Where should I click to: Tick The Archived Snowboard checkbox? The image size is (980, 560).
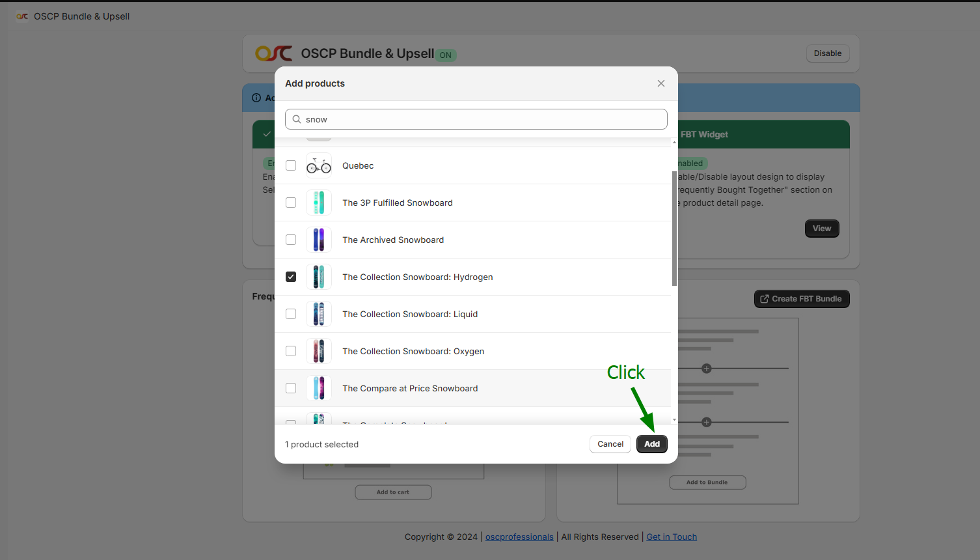click(291, 240)
